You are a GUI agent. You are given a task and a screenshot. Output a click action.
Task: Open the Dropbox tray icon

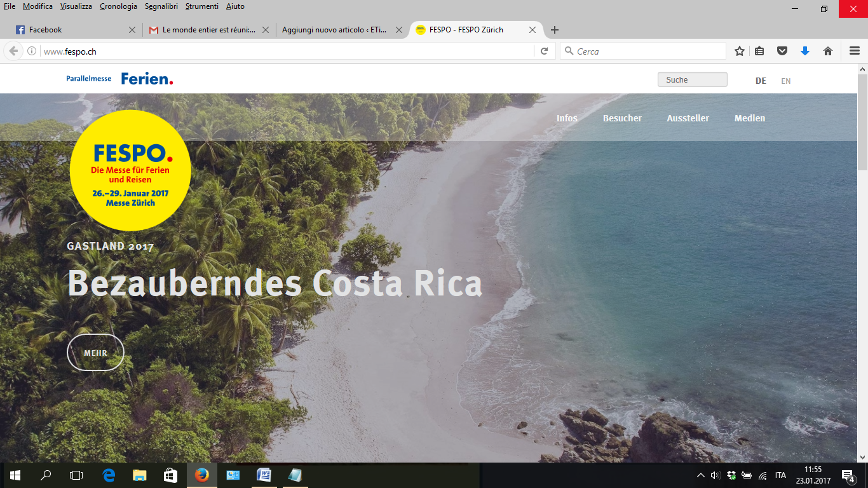(731, 475)
